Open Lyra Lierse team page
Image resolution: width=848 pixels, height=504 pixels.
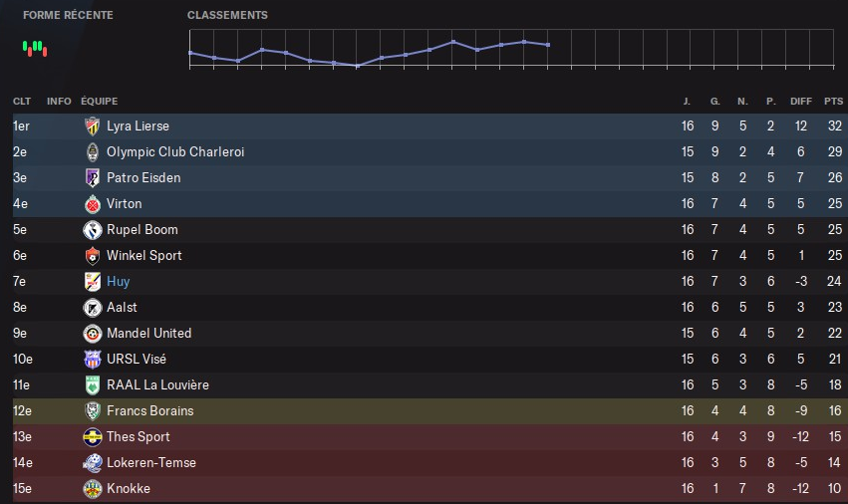point(138,126)
